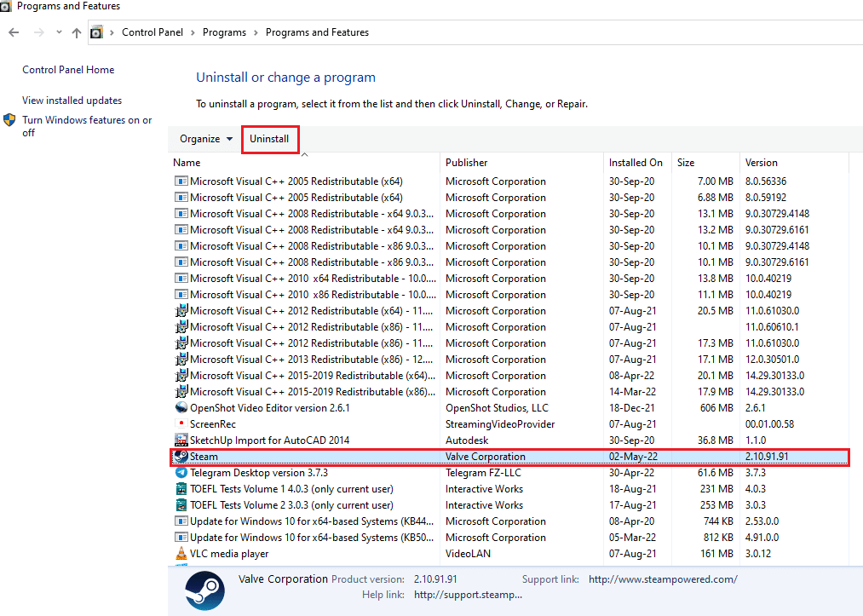
Task: Click the VLC media player cone icon
Action: (x=181, y=553)
